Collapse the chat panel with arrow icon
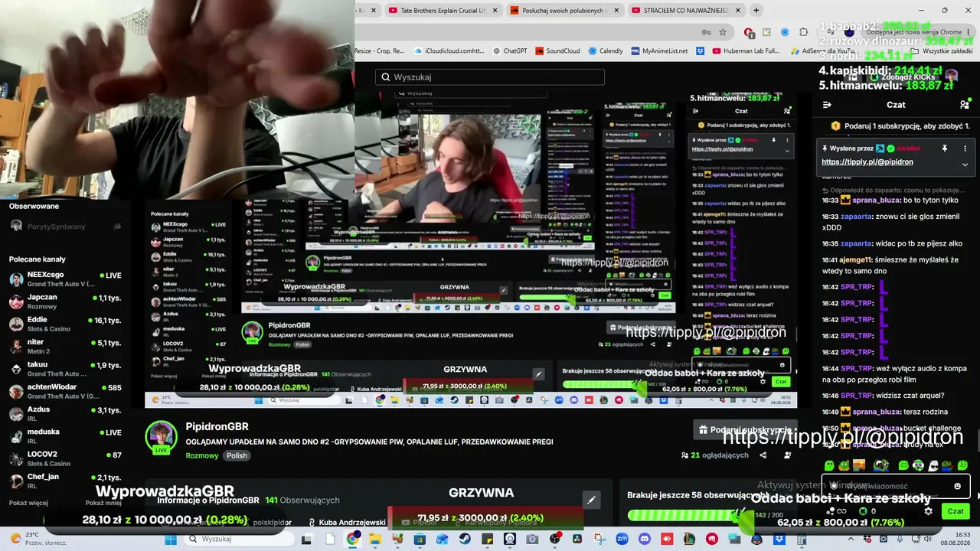The image size is (980, 551). pyautogui.click(x=827, y=105)
